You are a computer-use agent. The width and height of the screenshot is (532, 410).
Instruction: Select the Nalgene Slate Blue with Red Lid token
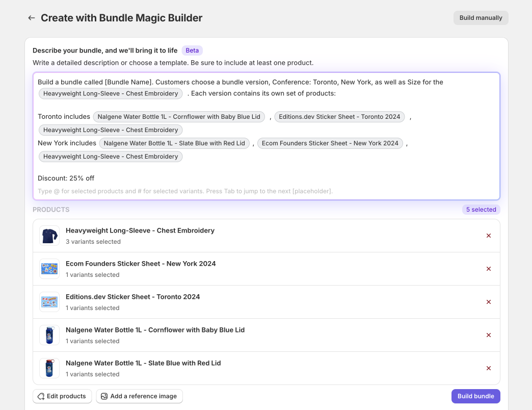pos(174,143)
